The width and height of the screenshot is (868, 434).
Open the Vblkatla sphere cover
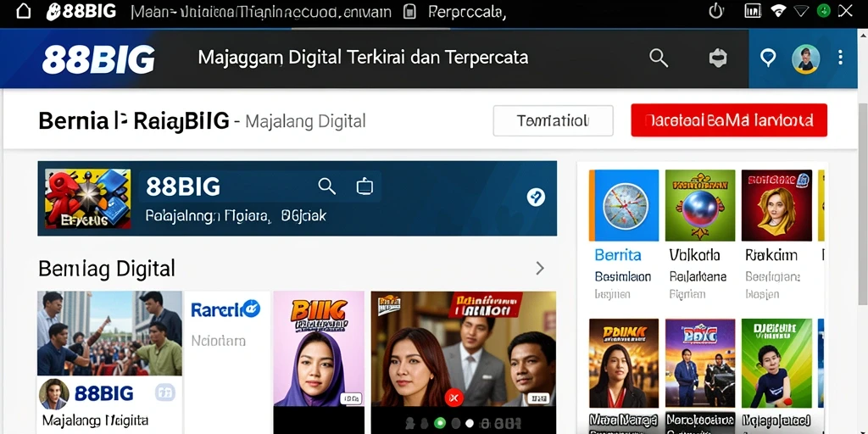pyautogui.click(x=700, y=205)
